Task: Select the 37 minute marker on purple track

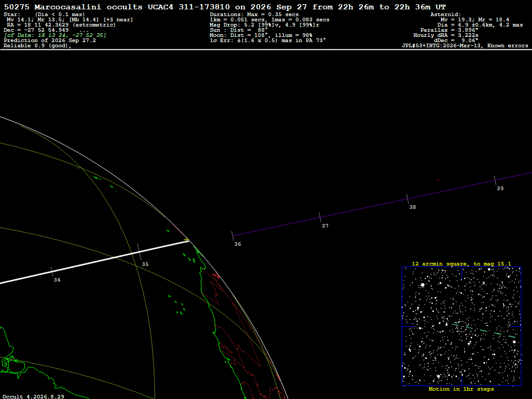Action: 320,218
